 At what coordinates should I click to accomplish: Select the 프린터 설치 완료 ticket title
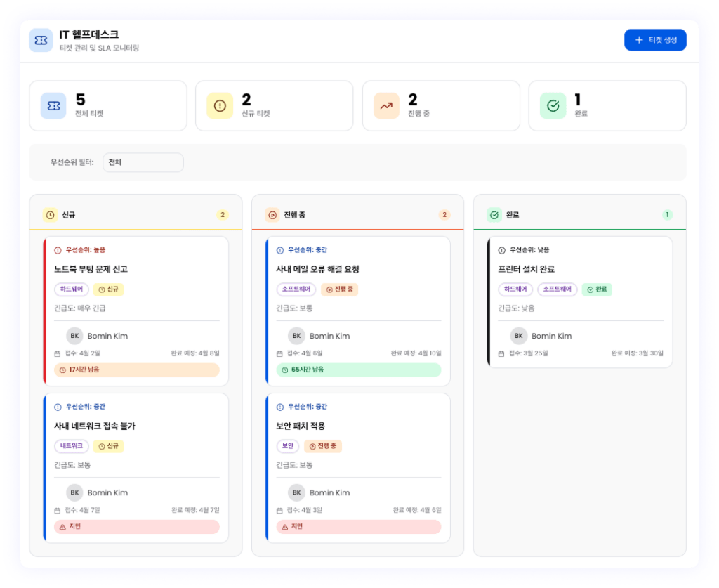[x=526, y=269]
